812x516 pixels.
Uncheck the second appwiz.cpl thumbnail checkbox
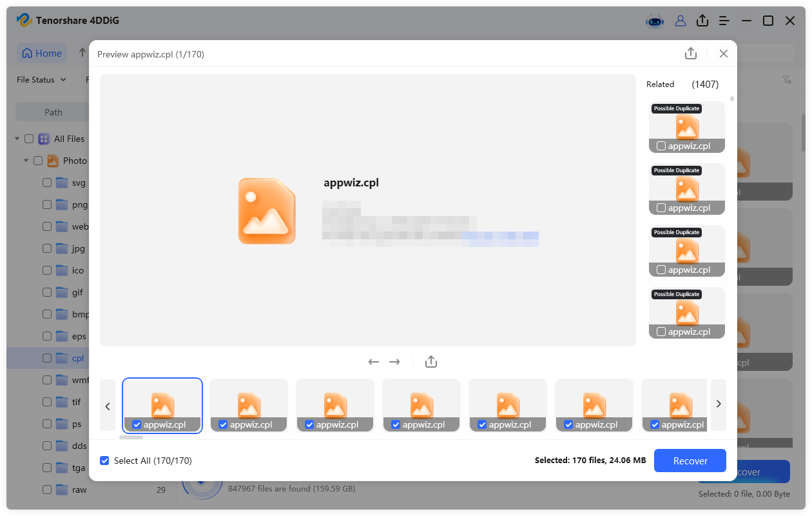(223, 424)
